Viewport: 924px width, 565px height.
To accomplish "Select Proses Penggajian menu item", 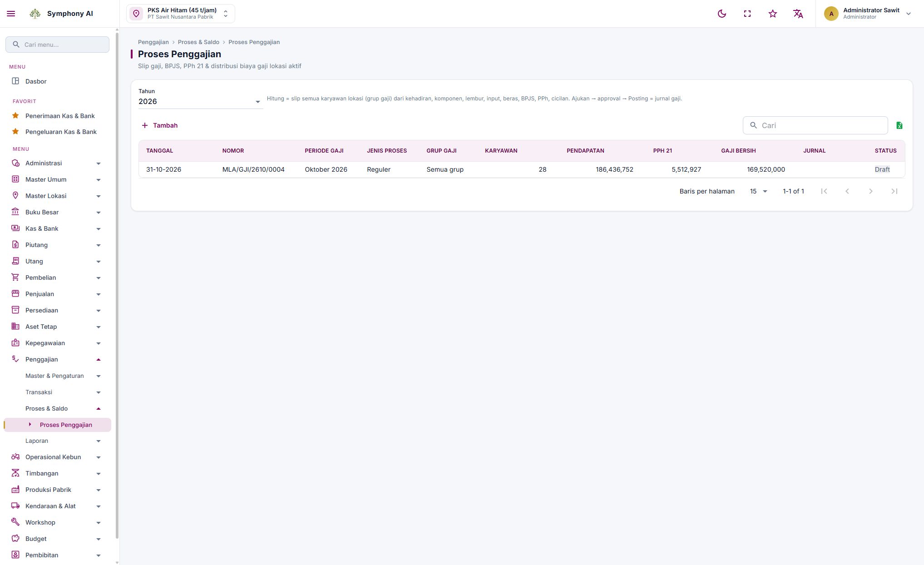I will click(57, 425).
